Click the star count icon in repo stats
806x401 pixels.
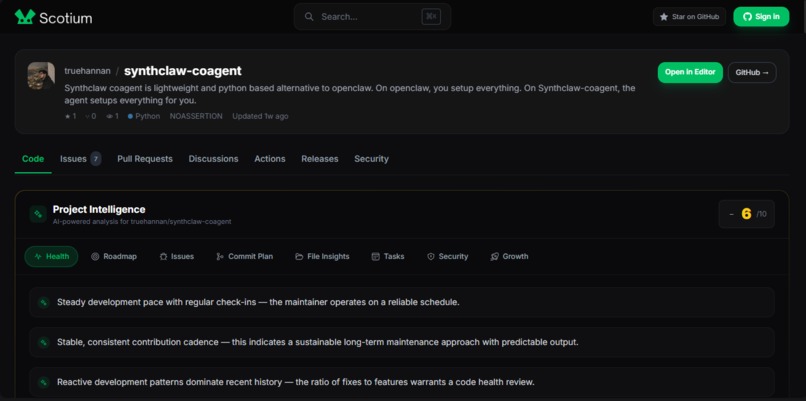pyautogui.click(x=67, y=116)
